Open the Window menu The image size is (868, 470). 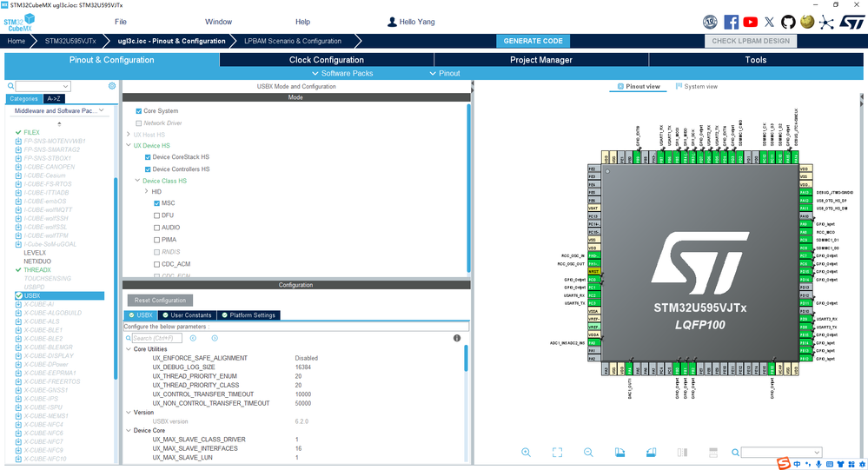tap(218, 22)
